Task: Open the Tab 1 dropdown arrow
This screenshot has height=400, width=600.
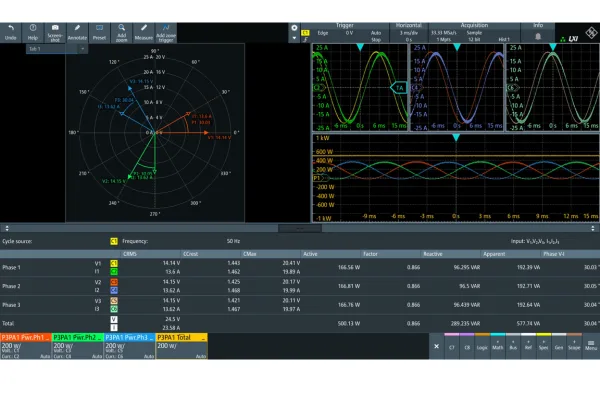Action: tap(83, 49)
